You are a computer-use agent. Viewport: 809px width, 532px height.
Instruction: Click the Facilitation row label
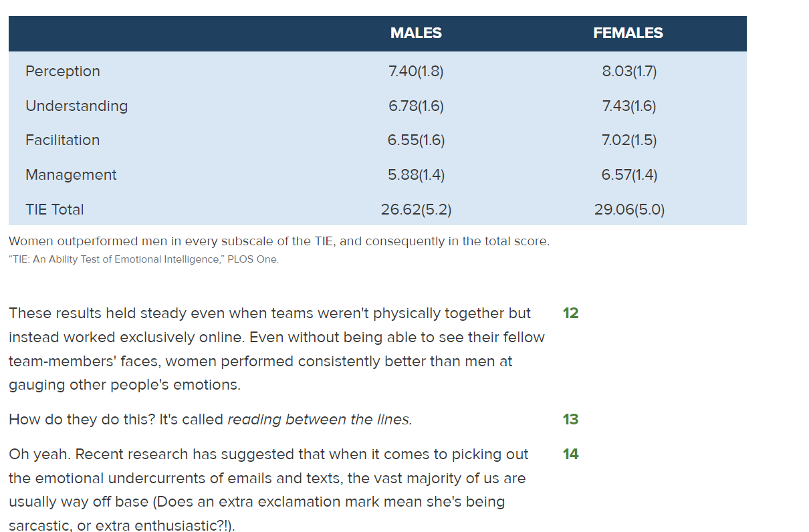pyautogui.click(x=62, y=140)
